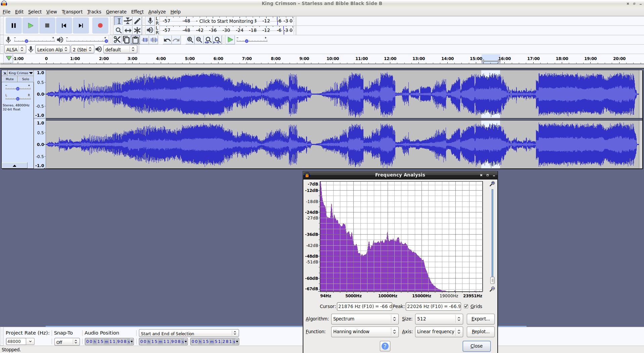Image resolution: width=644 pixels, height=353 pixels.
Task: Click the playback meter speaker icon
Action: pos(150,30)
